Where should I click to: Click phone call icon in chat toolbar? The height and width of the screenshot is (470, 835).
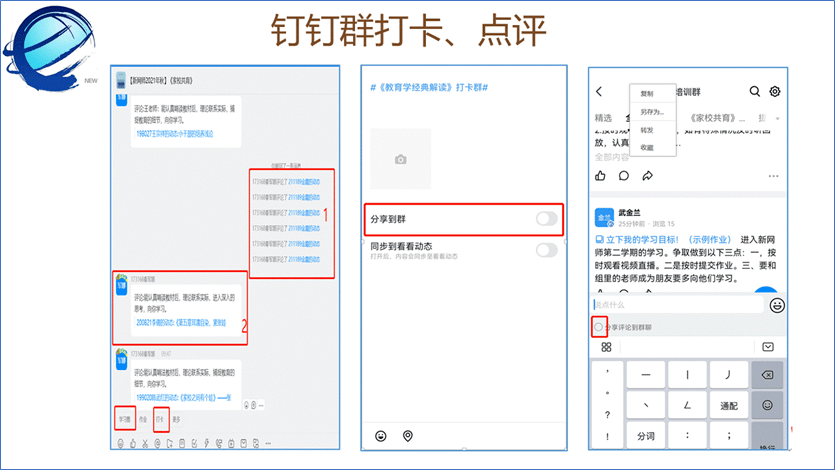[219, 443]
